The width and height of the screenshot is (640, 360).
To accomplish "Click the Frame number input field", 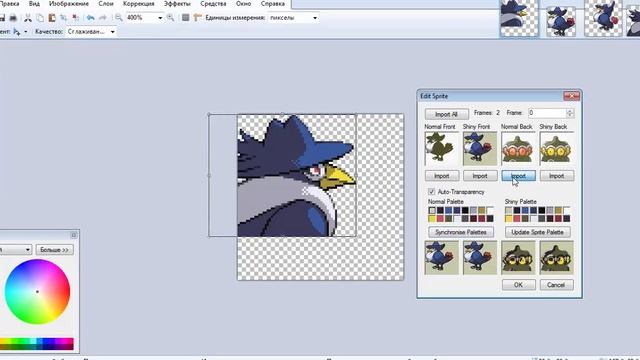I will tap(547, 113).
